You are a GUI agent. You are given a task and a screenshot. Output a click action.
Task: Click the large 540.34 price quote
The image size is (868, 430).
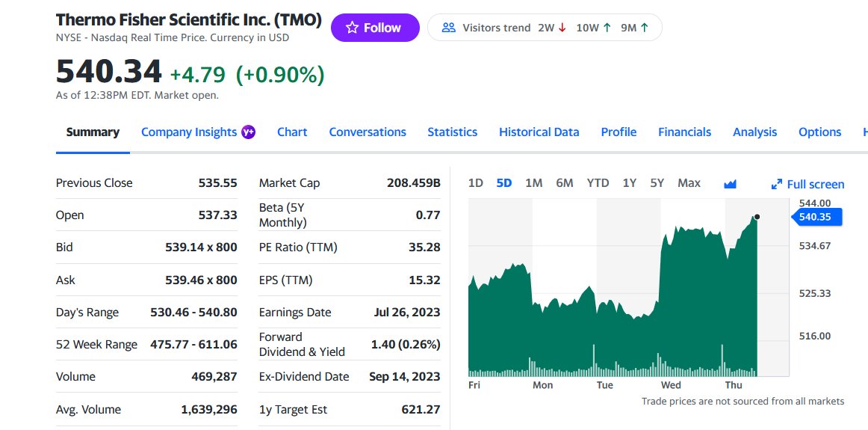tap(109, 72)
